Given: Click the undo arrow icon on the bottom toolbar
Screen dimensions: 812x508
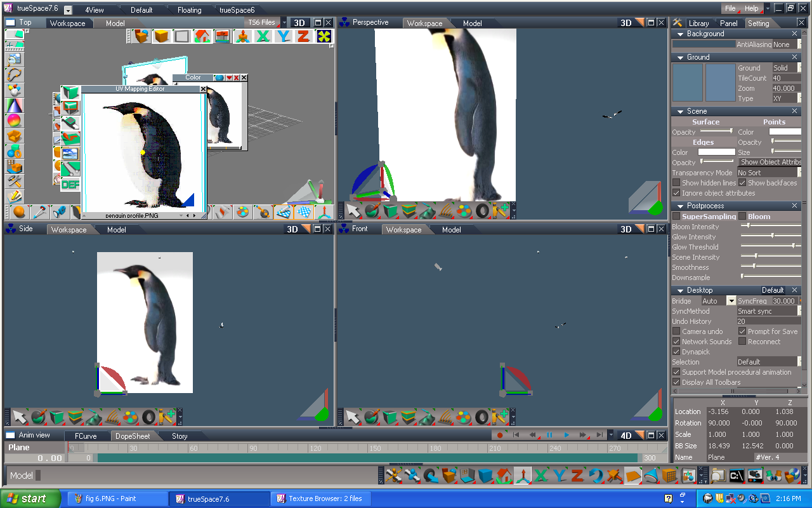Looking at the screenshot, I should pyautogui.click(x=596, y=474).
